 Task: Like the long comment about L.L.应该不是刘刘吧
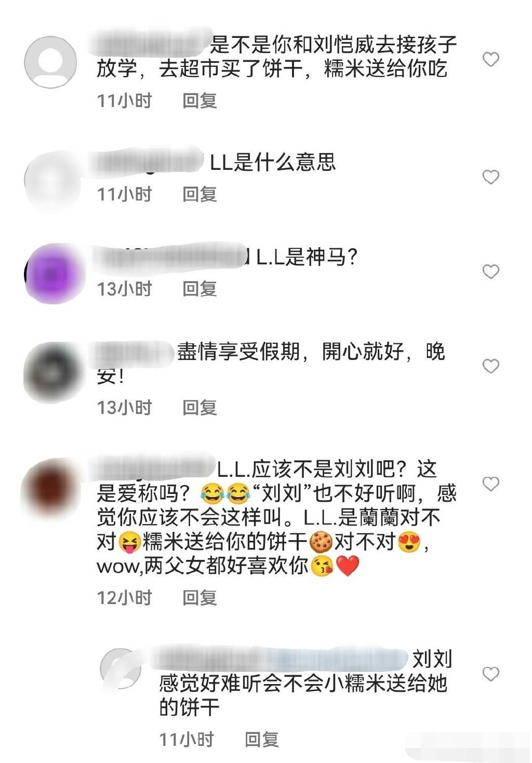(490, 484)
